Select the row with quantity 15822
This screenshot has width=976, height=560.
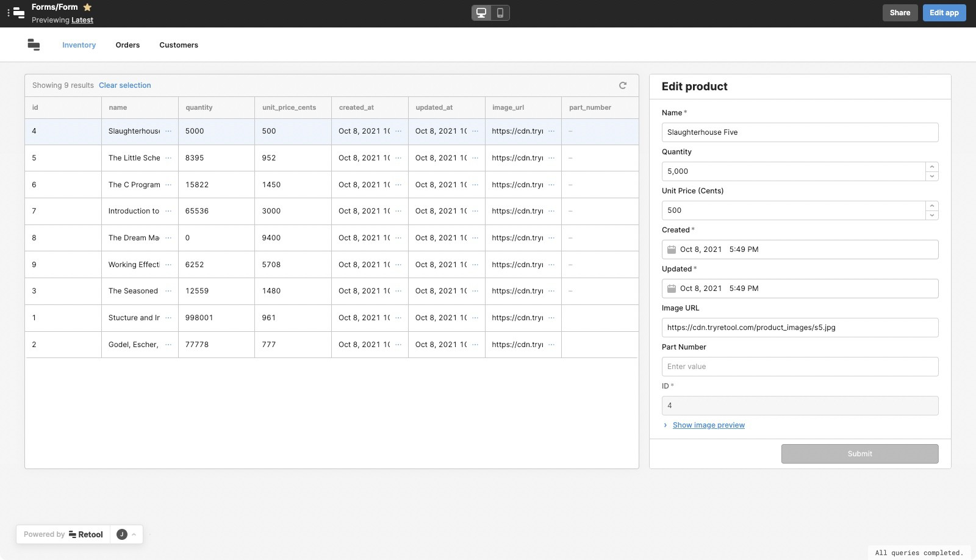[x=331, y=185]
